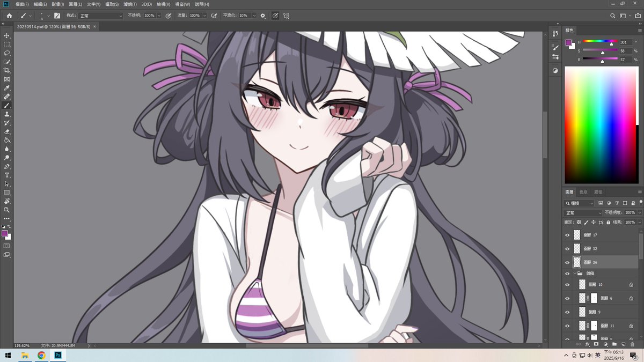Screen dimensions: 644x362
Task: Open File Explorer from the taskbar
Action: click(x=25, y=355)
